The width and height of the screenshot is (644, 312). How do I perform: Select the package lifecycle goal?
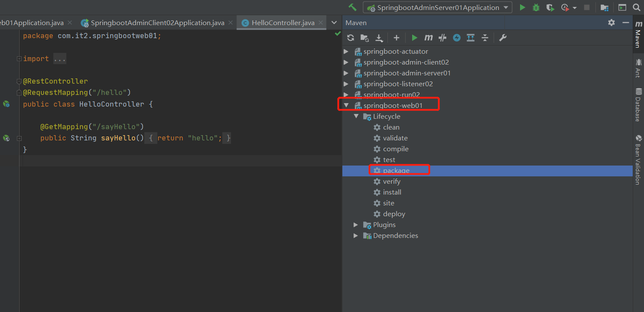[396, 170]
